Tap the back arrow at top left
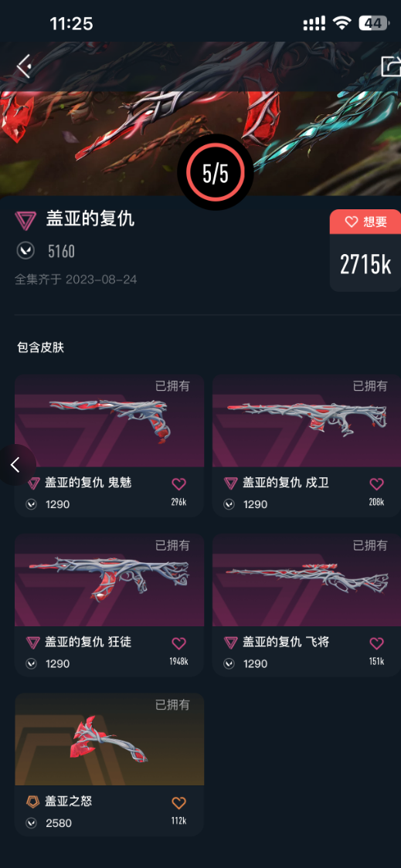 (23, 66)
